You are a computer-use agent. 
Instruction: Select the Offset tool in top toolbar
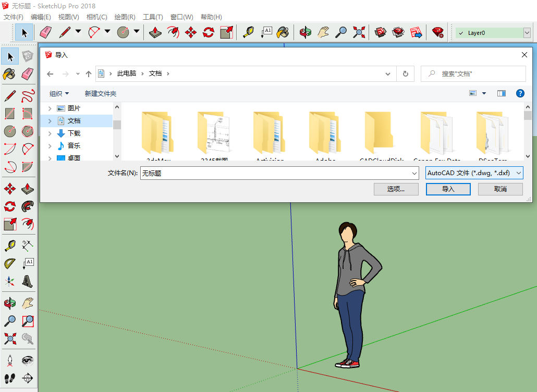tap(173, 32)
